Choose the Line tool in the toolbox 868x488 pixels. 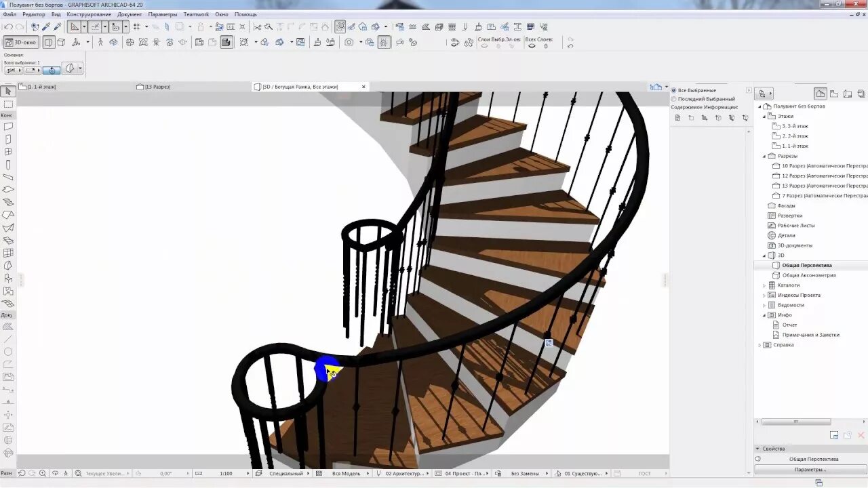tap(8, 339)
